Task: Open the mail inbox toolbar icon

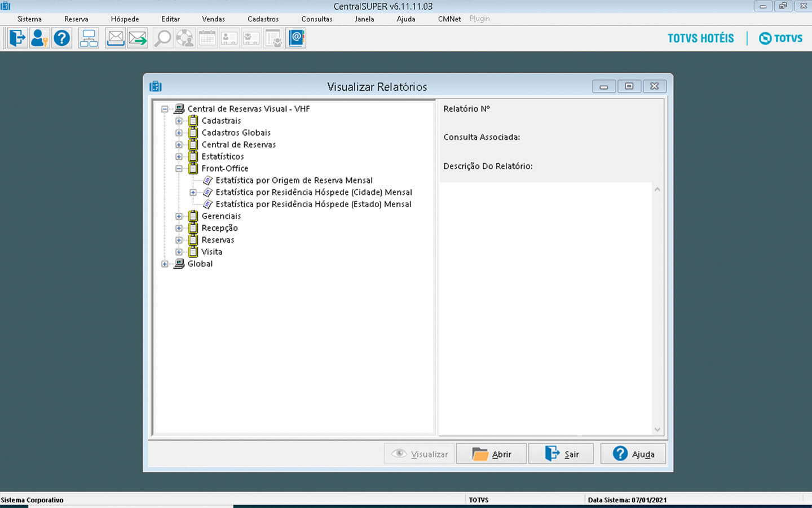Action: tap(116, 38)
